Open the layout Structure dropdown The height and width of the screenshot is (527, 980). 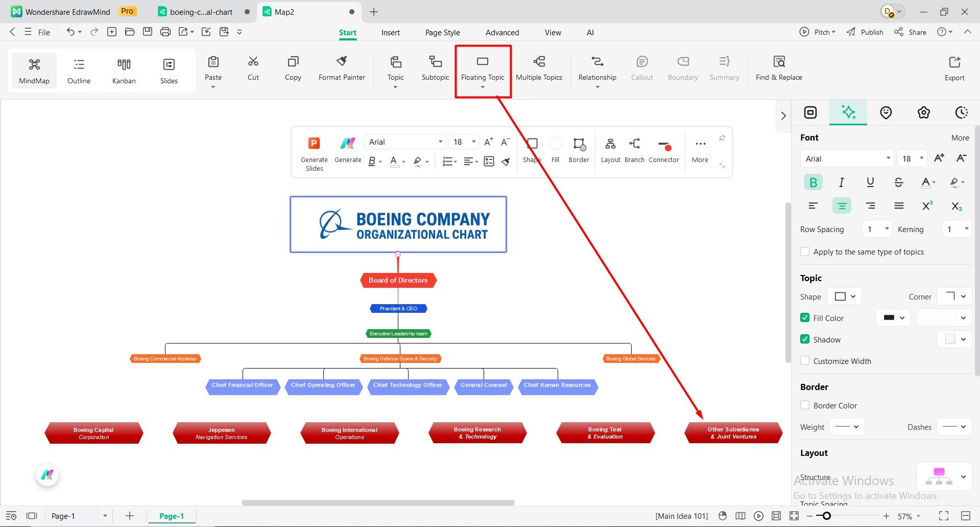pyautogui.click(x=944, y=477)
